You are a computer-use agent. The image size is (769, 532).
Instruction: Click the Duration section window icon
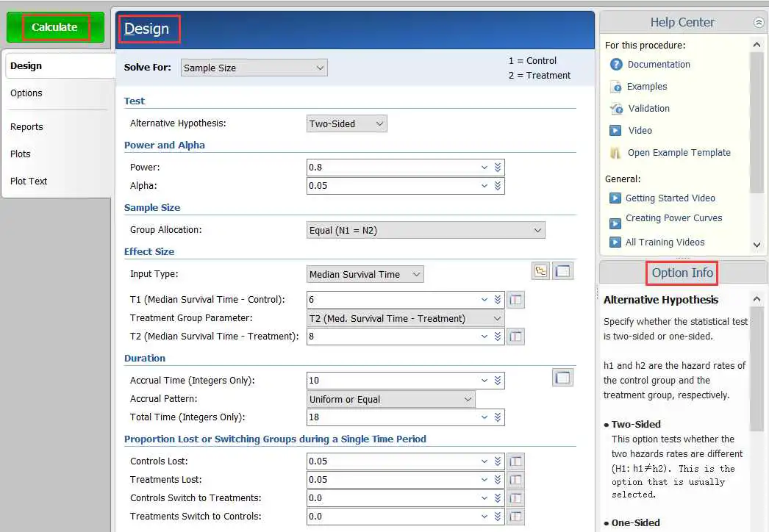[x=563, y=378]
